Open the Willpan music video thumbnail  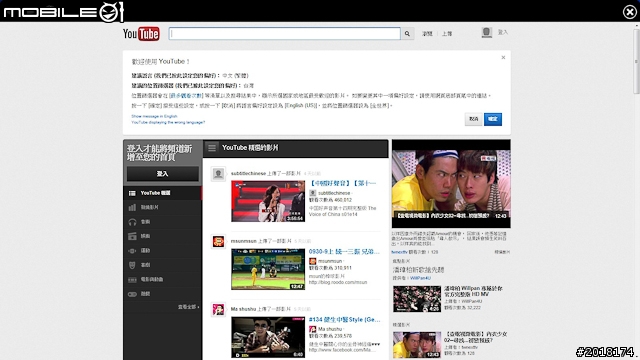pyautogui.click(x=417, y=299)
